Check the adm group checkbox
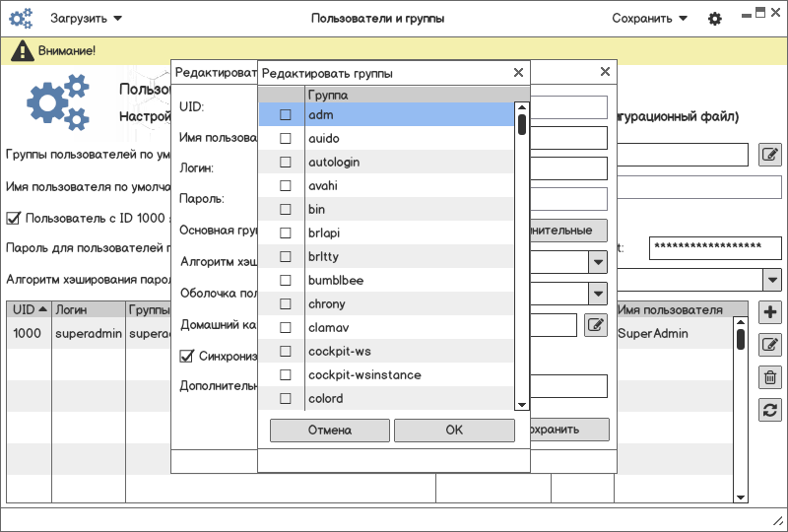Screen dimensions: 788x532 (x=286, y=115)
